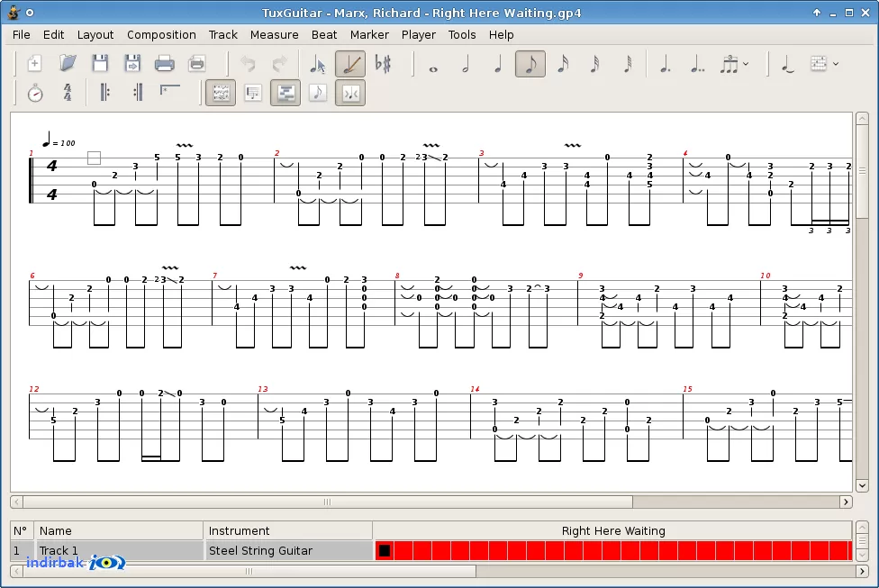Save the current song
879x588 pixels.
100,63
